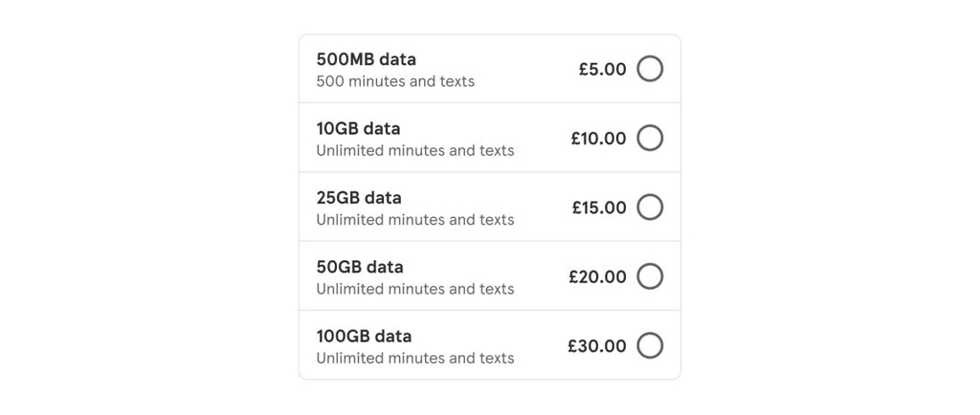Screen dimensions: 980x415
Task: Click the 500 minutes and texts description
Action: pos(395,81)
